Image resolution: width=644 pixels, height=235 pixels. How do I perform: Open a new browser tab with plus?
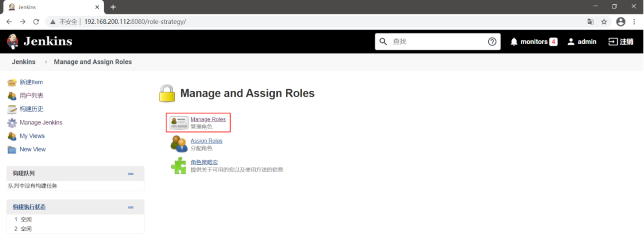[113, 7]
